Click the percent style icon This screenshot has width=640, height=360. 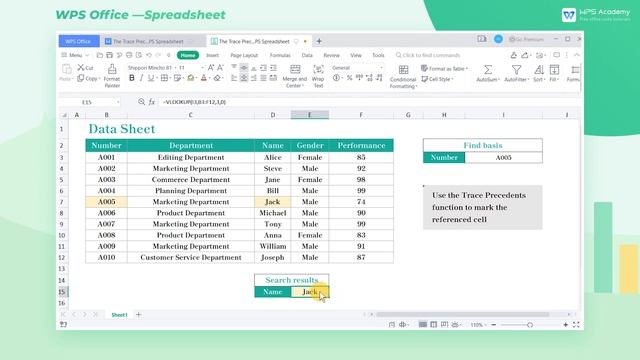(349, 78)
